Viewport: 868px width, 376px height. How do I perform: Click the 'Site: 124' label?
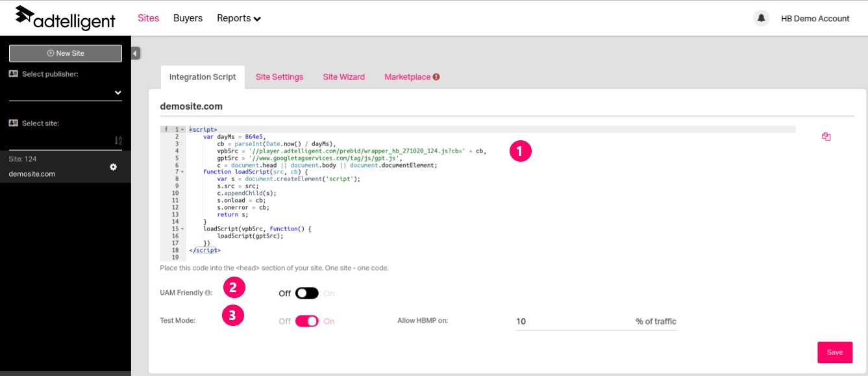[x=23, y=159]
